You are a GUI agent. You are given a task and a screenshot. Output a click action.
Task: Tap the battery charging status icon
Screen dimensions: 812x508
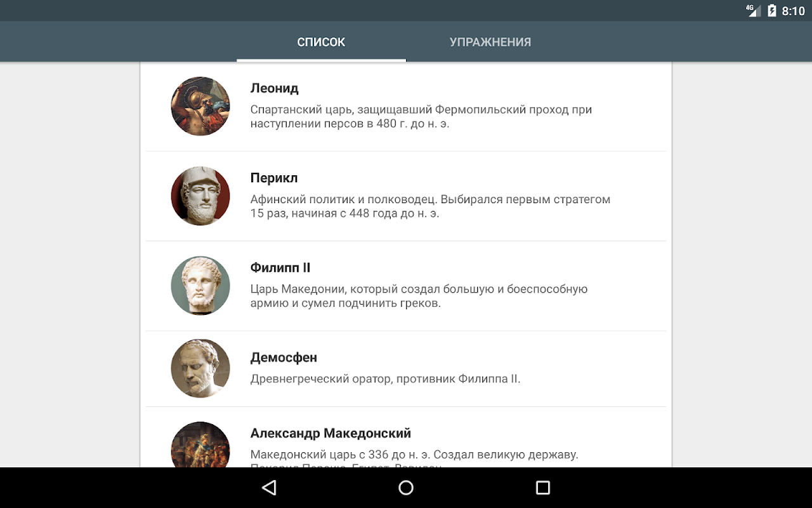coord(772,11)
